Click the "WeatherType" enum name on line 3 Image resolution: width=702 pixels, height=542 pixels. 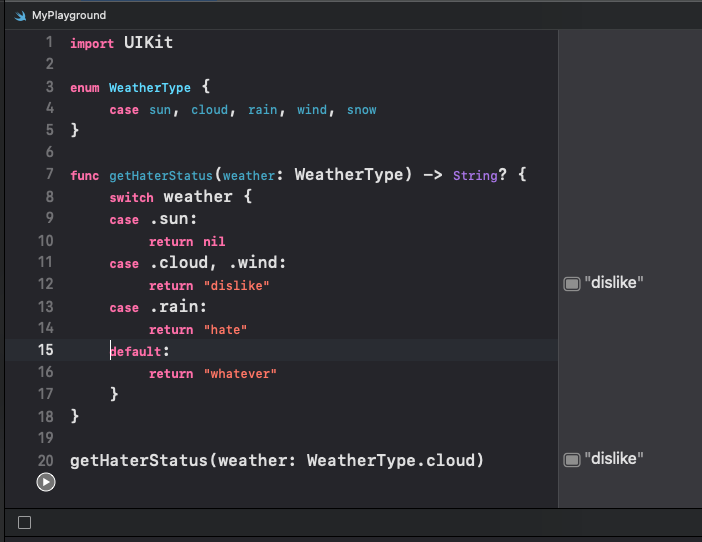tap(150, 88)
